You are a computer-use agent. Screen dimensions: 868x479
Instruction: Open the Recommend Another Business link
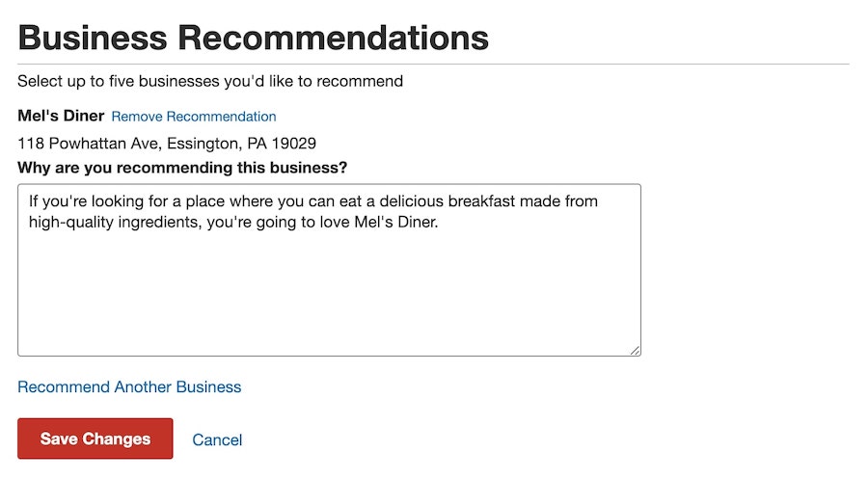pyautogui.click(x=129, y=386)
